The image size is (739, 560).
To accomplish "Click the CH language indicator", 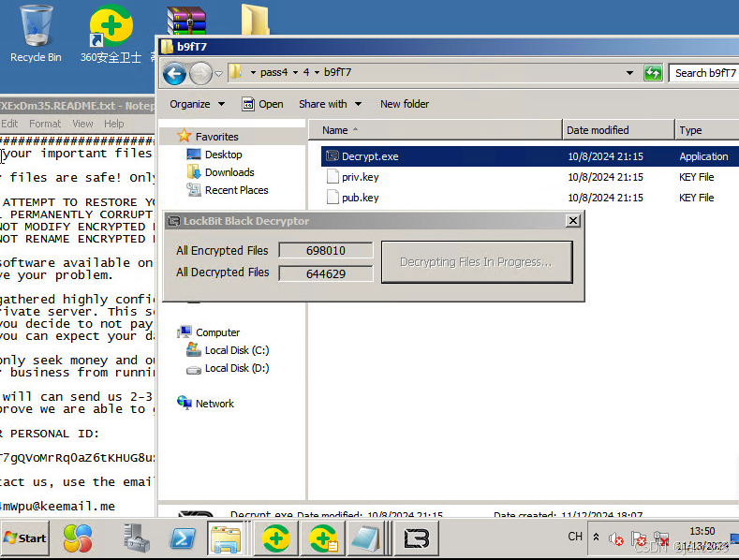I will click(x=575, y=537).
